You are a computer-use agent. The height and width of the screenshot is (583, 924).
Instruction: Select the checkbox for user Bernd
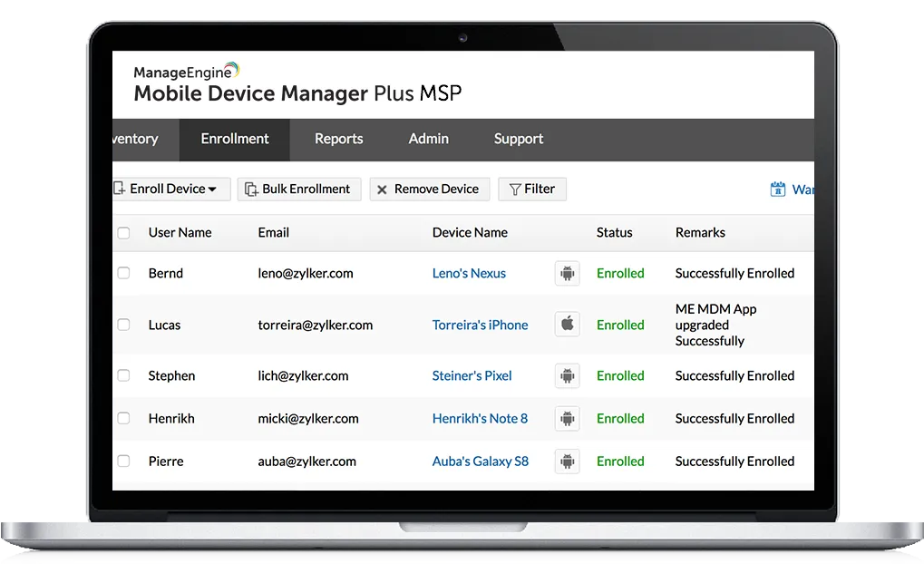(x=123, y=273)
